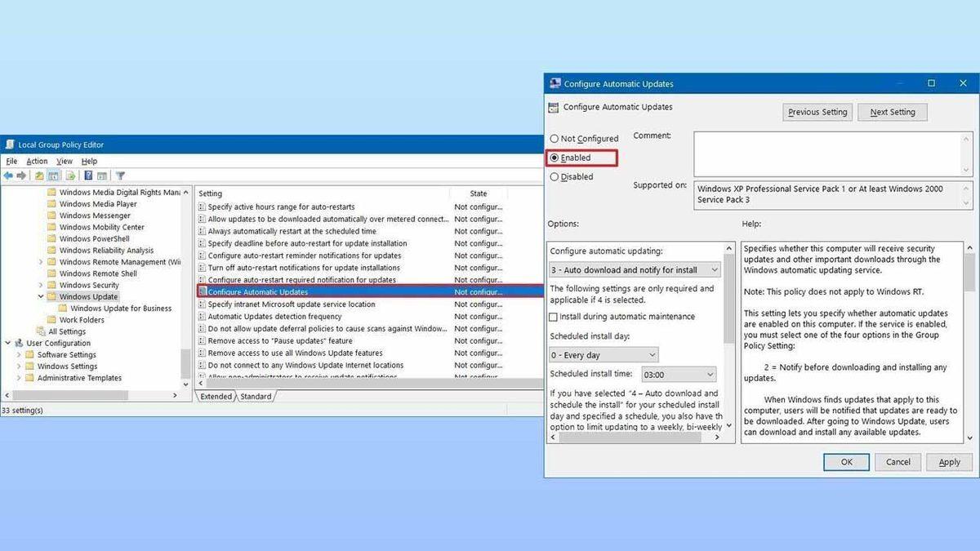Open the Action menu

coord(36,161)
